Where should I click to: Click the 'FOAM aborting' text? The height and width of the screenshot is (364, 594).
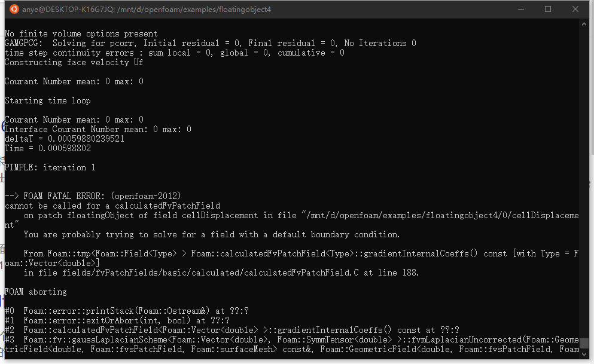(x=36, y=292)
